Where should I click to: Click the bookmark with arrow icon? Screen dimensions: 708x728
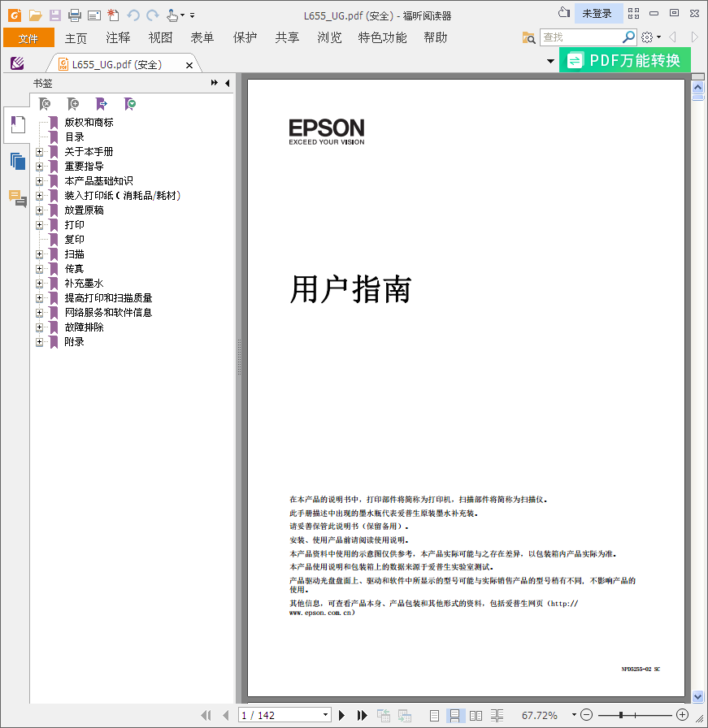[102, 104]
